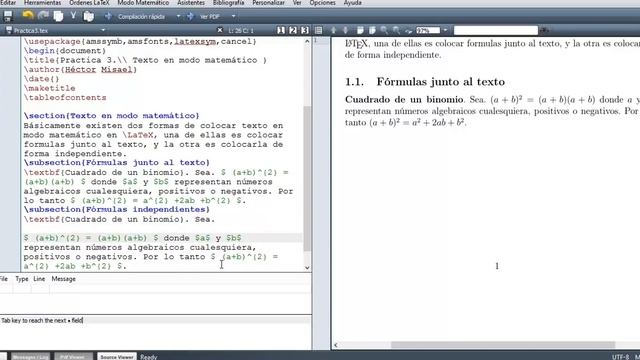Click the file icon left of Practica3.tex
Viewport: 640px width, 360px height.
coord(9,30)
